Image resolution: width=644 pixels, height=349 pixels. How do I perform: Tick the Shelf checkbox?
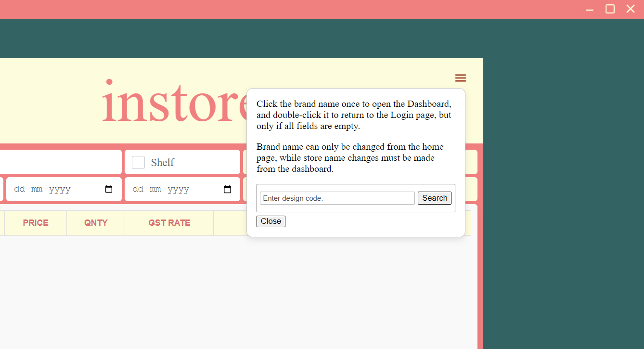139,162
